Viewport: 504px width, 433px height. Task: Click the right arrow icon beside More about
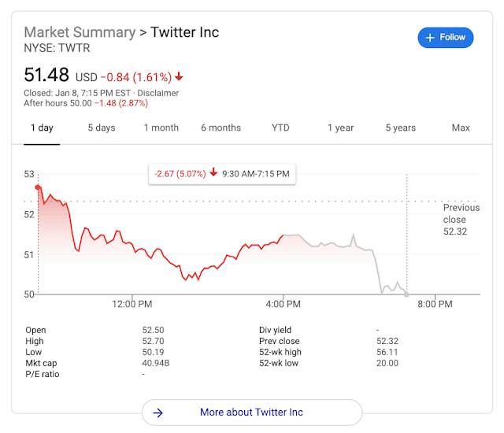click(157, 413)
